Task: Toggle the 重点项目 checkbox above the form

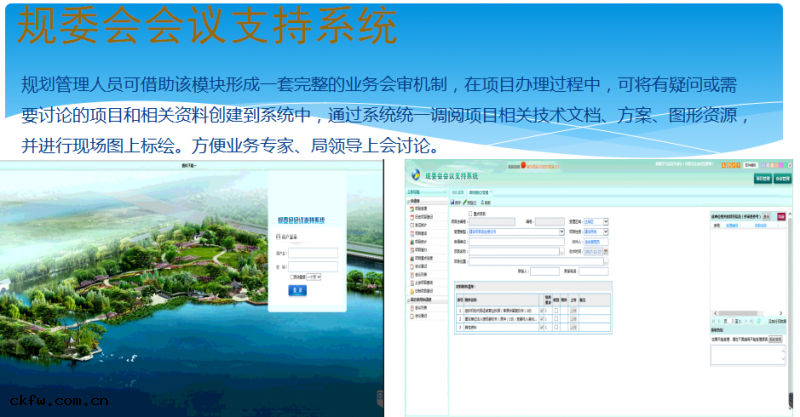Action: click(x=472, y=213)
